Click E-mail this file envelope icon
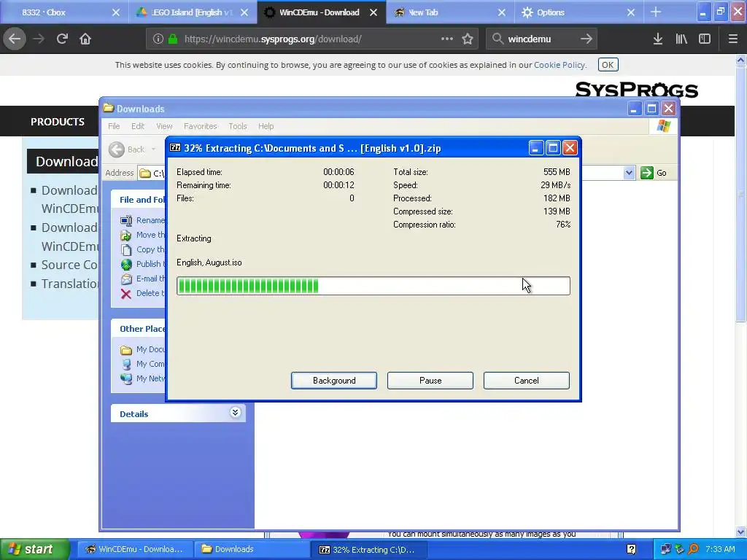Viewport: 747px width, 560px height. pos(125,279)
